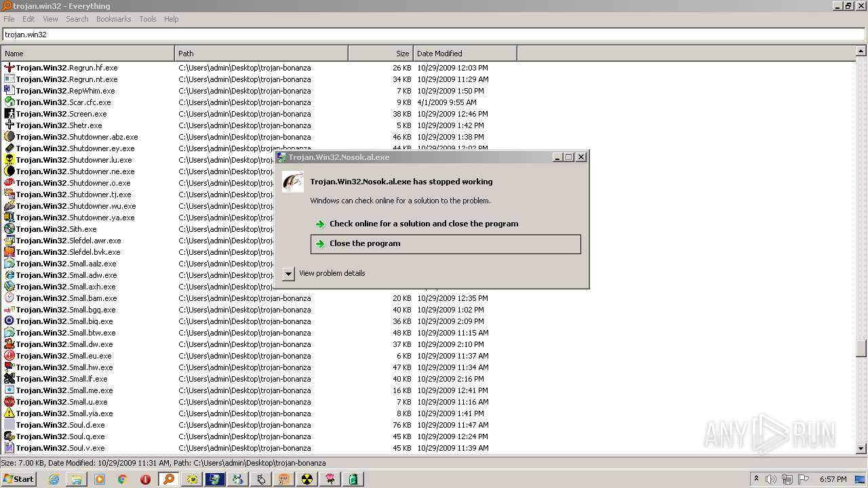The width and height of the screenshot is (868, 488).
Task: Open the Tools menu
Action: (x=148, y=19)
